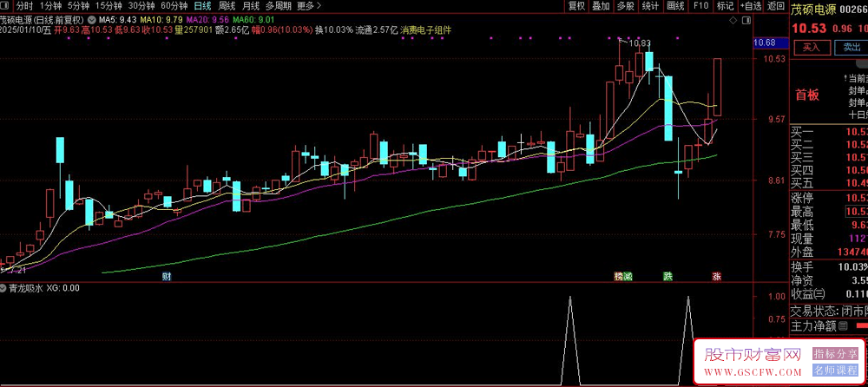This screenshot has height=387, width=868.
Task: Click the 首板 label
Action: tap(807, 95)
